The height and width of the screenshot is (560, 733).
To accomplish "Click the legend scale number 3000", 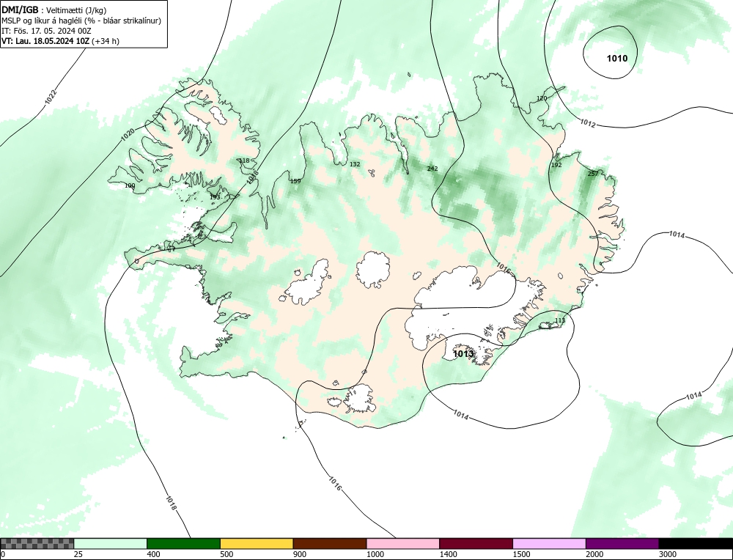I will click(668, 554).
